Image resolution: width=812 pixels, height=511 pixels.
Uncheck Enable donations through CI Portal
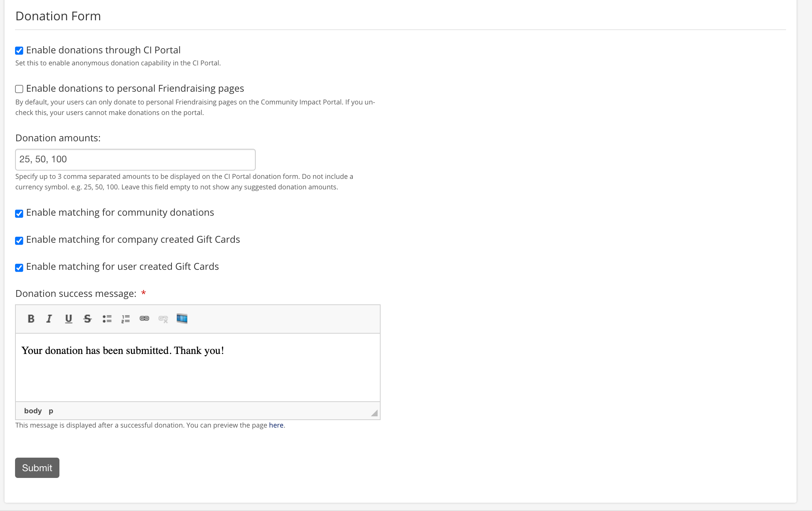(19, 50)
